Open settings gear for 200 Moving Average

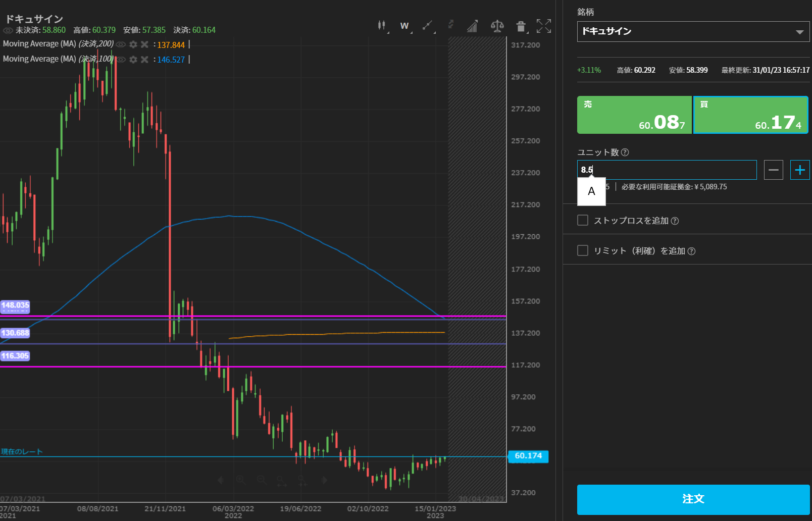(133, 44)
